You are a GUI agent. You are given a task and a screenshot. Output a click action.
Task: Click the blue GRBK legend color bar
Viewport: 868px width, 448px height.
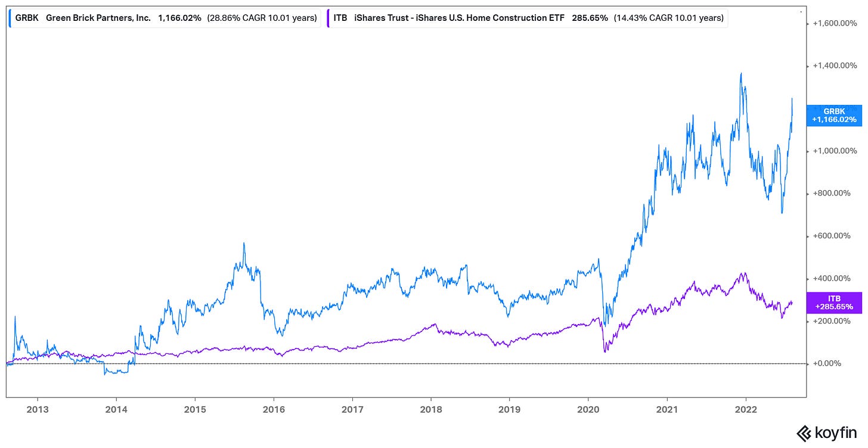click(10, 18)
